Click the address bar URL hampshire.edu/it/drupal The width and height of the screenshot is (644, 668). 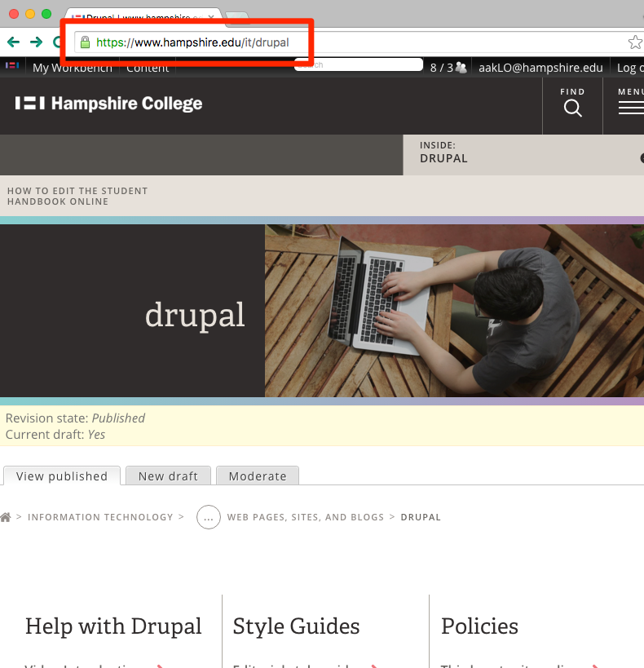[192, 42]
